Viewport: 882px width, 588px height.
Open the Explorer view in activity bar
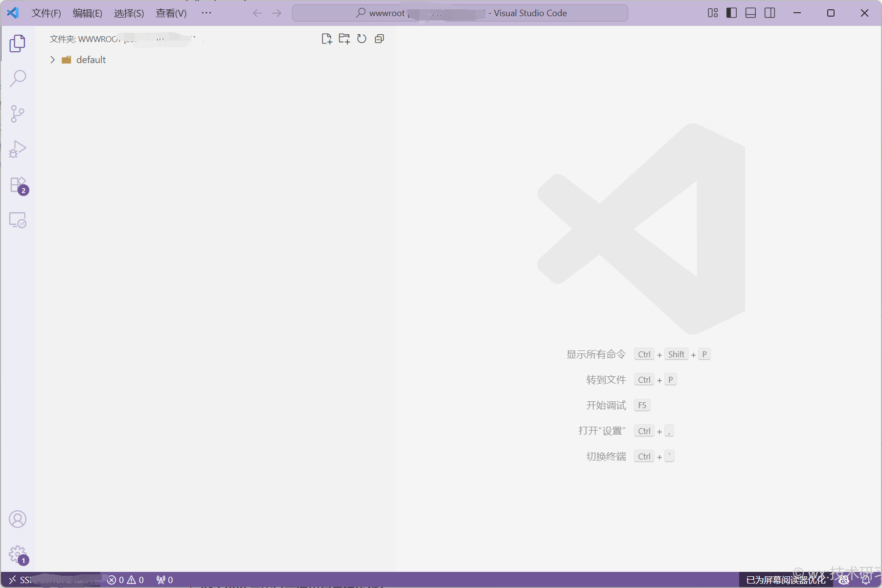click(18, 44)
